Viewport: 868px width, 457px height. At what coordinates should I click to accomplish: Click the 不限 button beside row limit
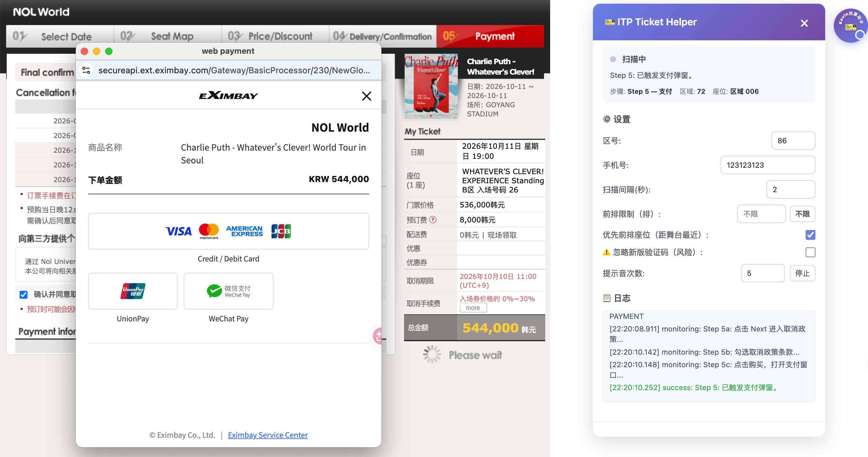coord(802,214)
